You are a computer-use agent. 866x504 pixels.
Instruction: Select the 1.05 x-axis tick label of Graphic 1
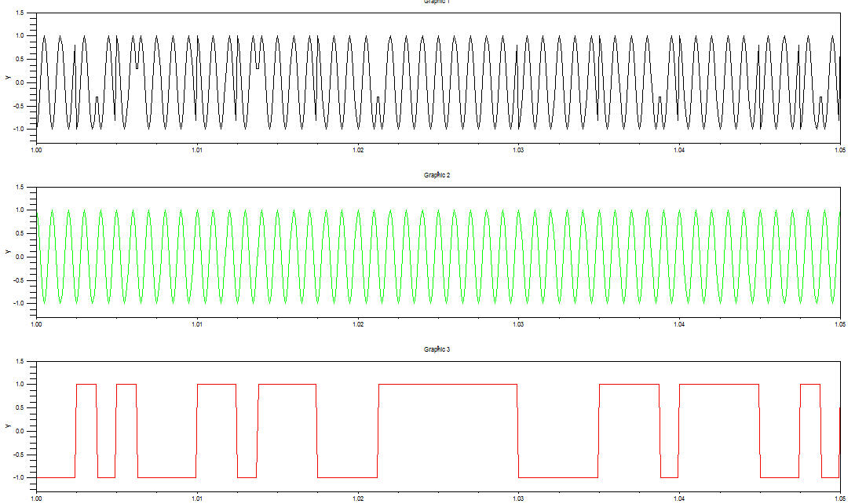point(840,150)
